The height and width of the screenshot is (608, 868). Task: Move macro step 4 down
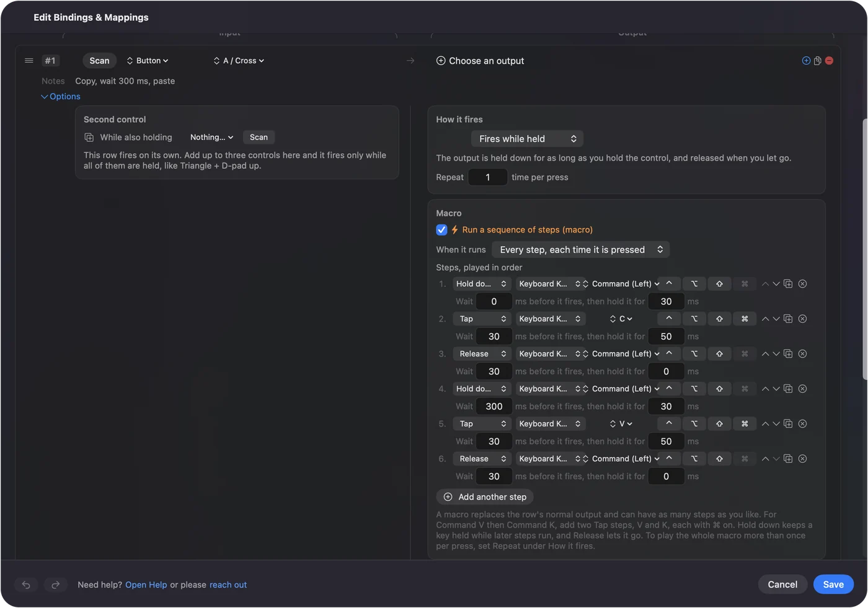776,389
